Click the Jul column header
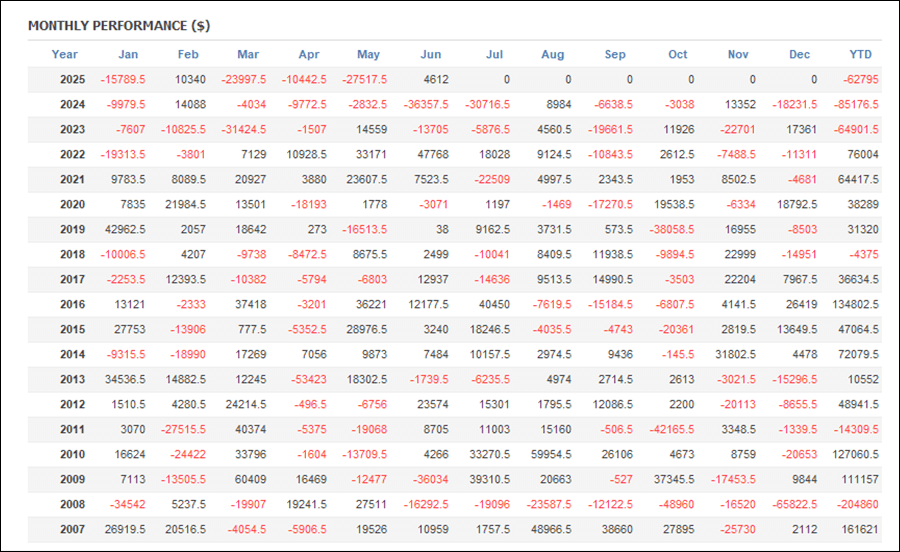Viewport: 900px width, 552px height. point(494,55)
